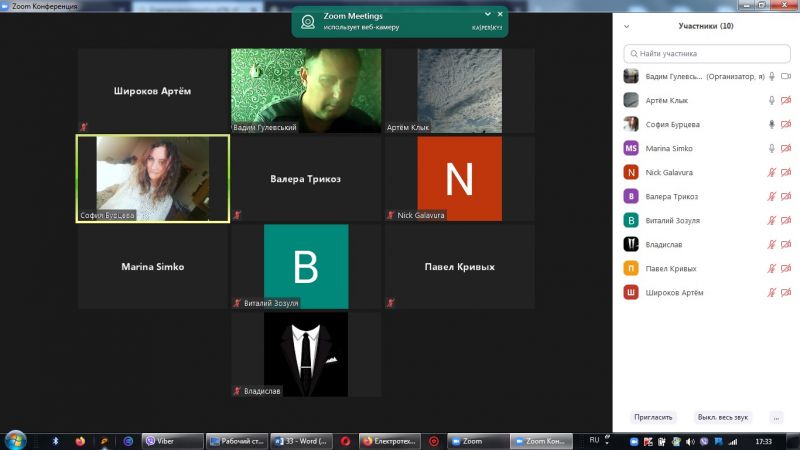The width and height of the screenshot is (800, 450).
Task: Switch to Zoom taskbar button
Action: [478, 441]
